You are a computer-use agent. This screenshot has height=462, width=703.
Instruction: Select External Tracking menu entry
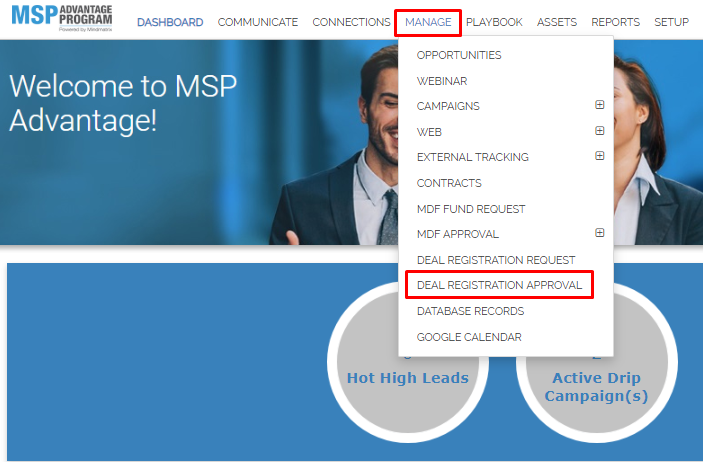click(x=473, y=157)
